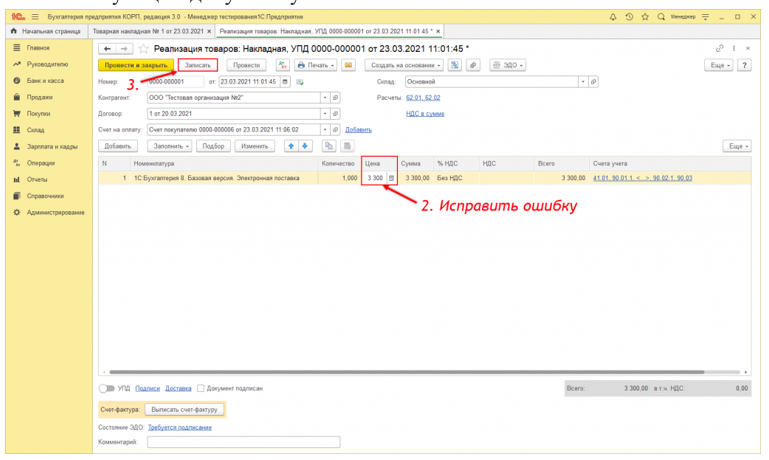This screenshot has height=460, width=769.
Task: Click the forward navigation arrow
Action: tap(124, 49)
